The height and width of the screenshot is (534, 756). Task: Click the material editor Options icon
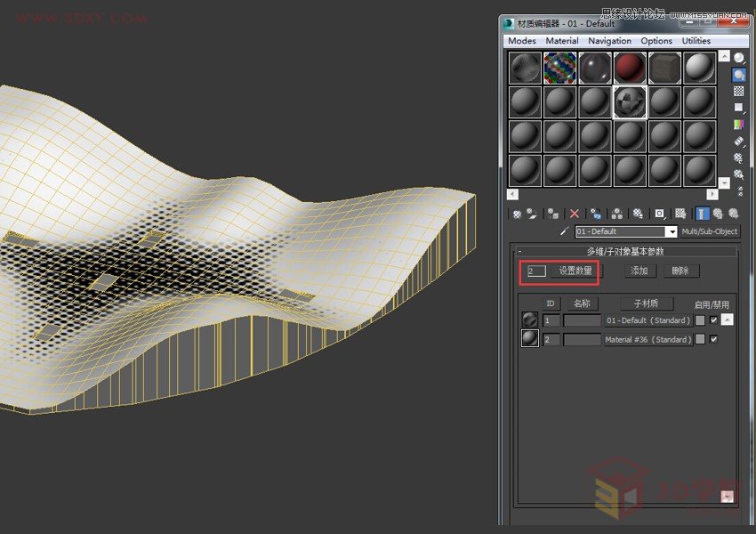click(x=738, y=158)
